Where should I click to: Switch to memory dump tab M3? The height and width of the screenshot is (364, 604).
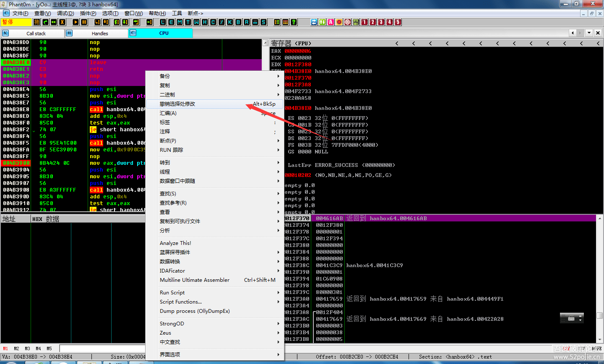[27, 348]
